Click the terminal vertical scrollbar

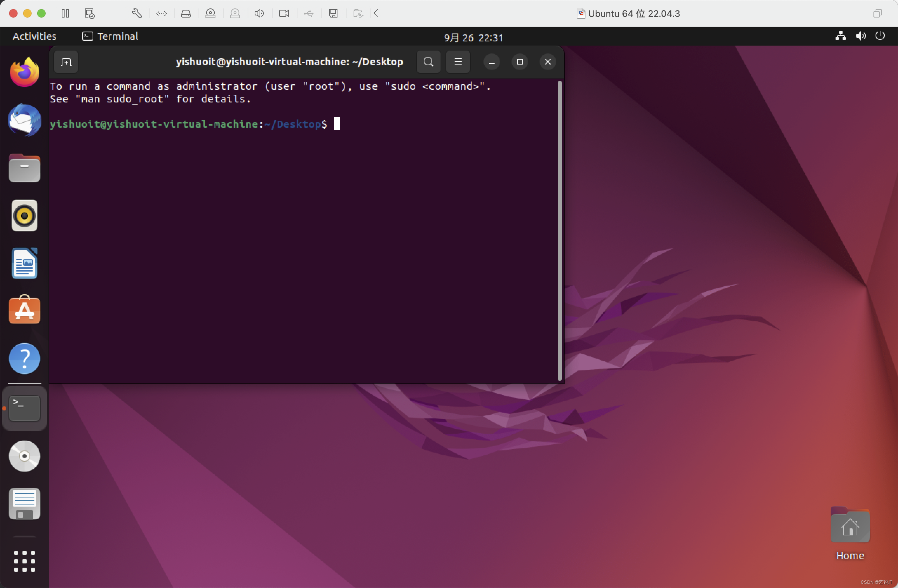pos(559,230)
